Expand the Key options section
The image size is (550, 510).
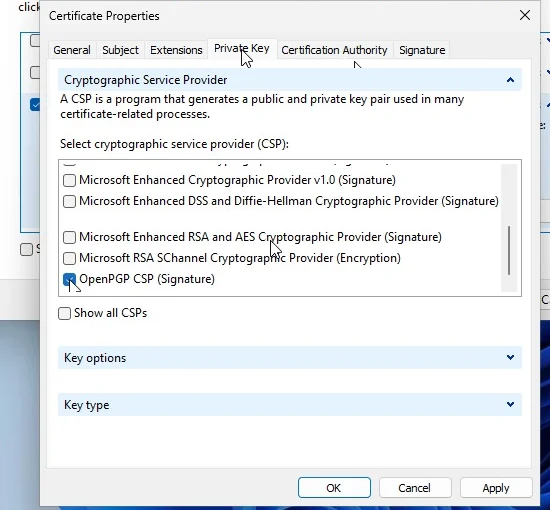(x=510, y=357)
